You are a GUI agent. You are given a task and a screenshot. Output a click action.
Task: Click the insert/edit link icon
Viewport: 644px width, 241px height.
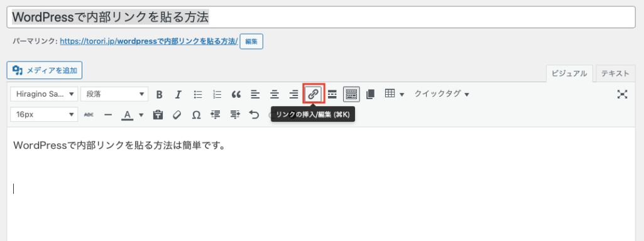pyautogui.click(x=314, y=94)
